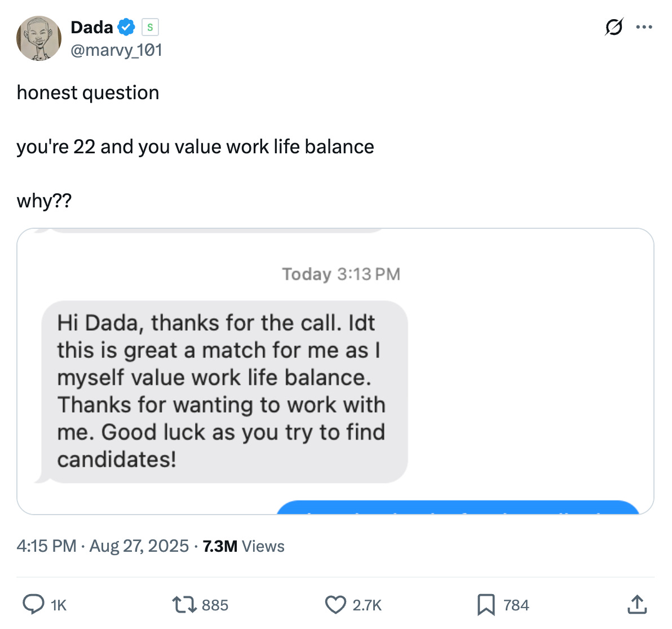This screenshot has width=672, height=629.
Task: View the 7.3M Views analytics
Action: 244,546
